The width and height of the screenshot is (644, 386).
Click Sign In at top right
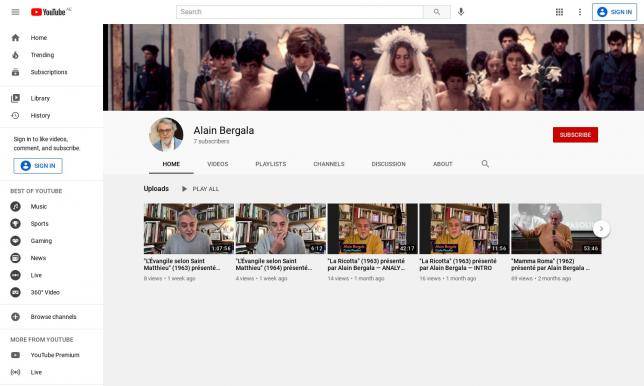coord(614,12)
